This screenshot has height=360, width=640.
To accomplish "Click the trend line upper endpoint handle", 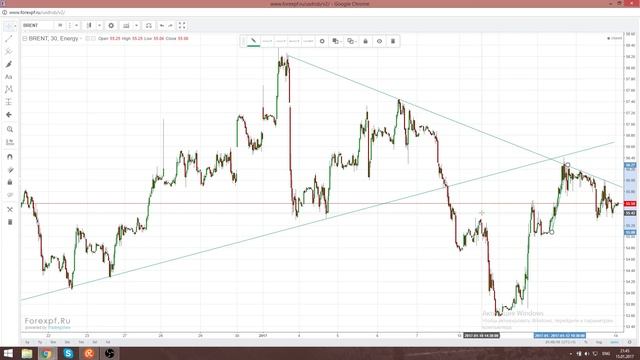I will 567,165.
